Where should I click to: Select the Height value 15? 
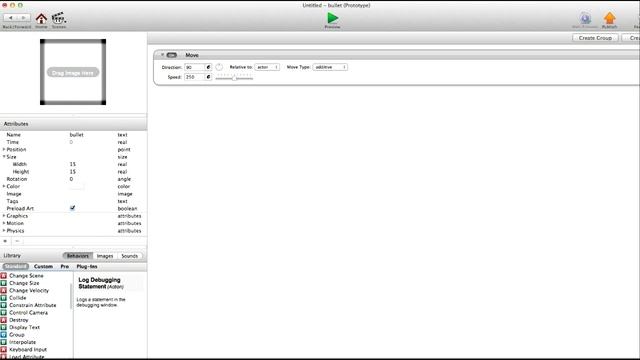pos(73,171)
